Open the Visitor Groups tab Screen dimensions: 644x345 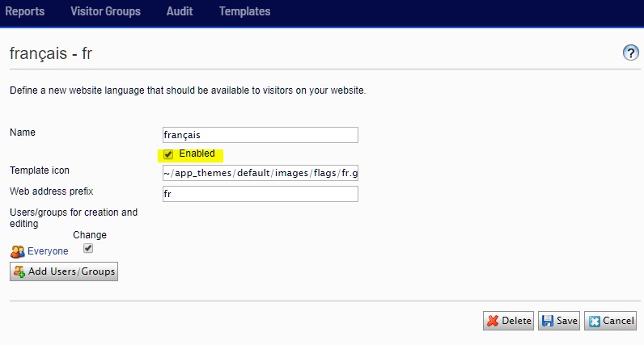click(x=105, y=12)
